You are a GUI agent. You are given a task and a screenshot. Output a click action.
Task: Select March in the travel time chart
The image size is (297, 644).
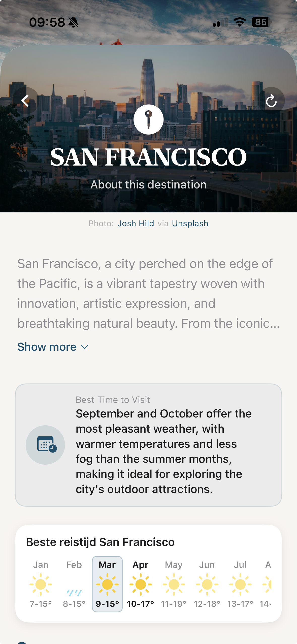[107, 584]
